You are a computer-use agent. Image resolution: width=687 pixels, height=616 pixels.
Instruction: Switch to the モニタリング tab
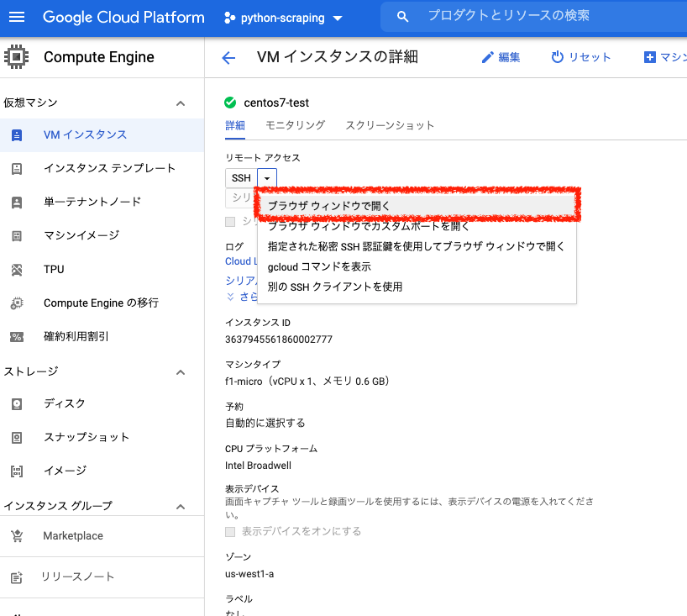296,125
